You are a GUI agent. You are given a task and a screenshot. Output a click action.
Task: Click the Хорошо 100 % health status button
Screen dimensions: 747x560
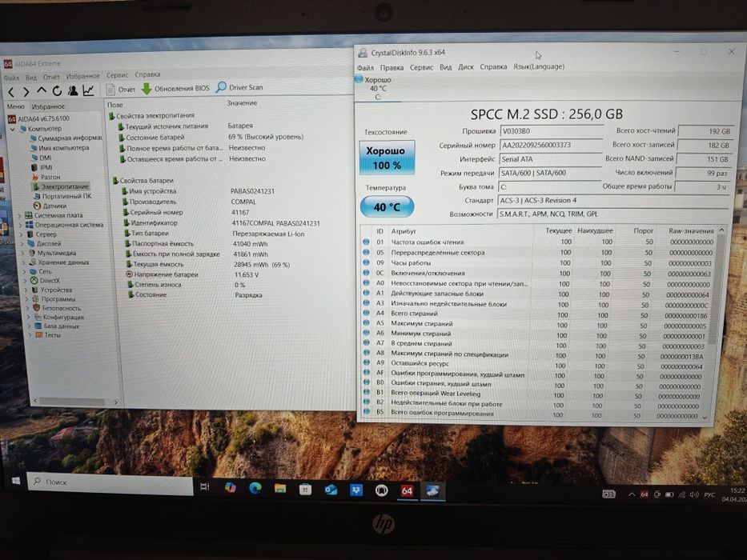click(x=387, y=158)
